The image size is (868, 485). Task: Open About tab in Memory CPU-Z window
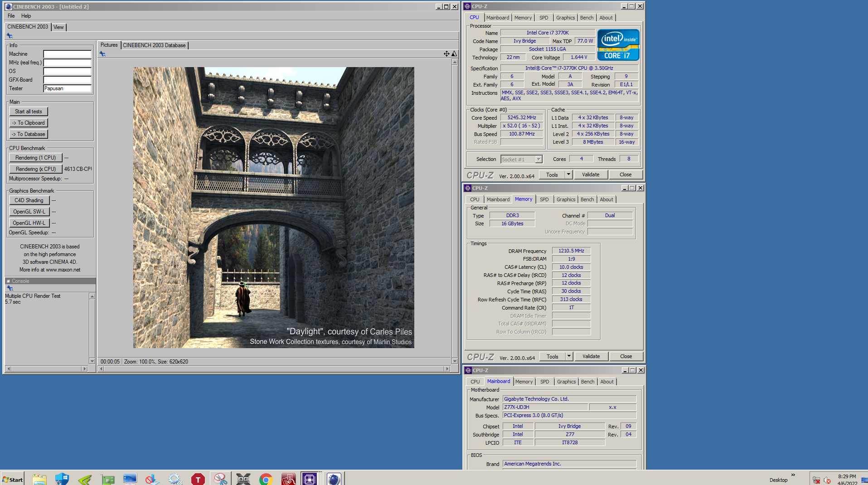coord(606,199)
